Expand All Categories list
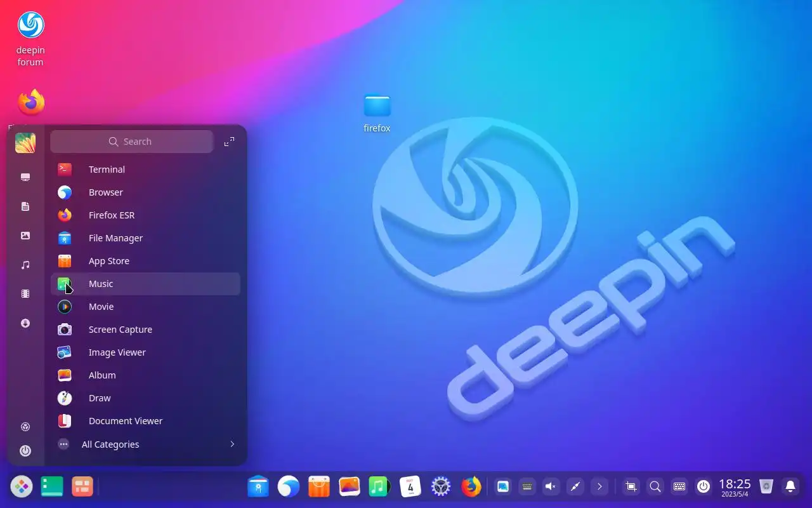Viewport: 812px width, 508px height. (x=145, y=444)
